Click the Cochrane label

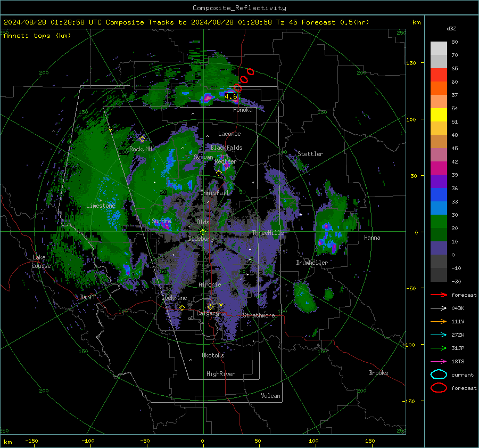pos(174,298)
